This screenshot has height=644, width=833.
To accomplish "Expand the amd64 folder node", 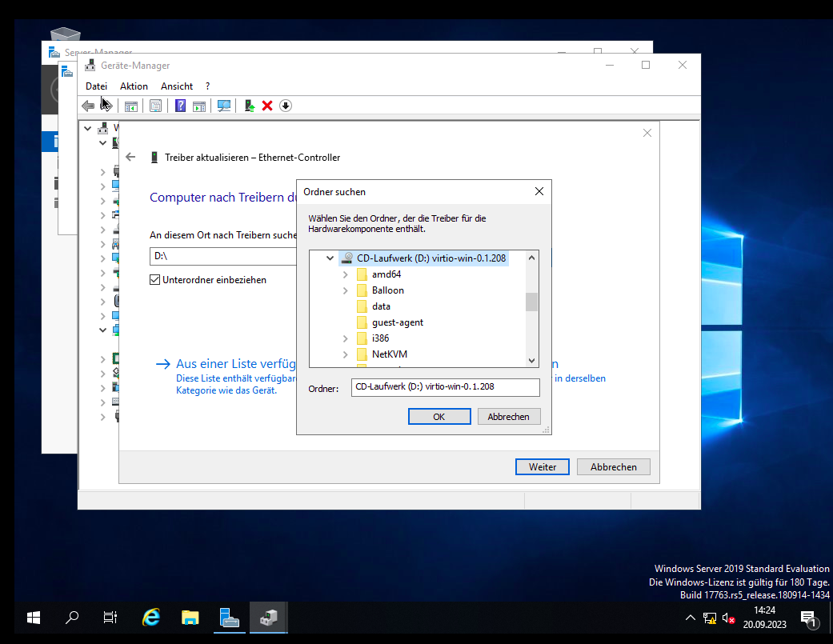I will [346, 274].
